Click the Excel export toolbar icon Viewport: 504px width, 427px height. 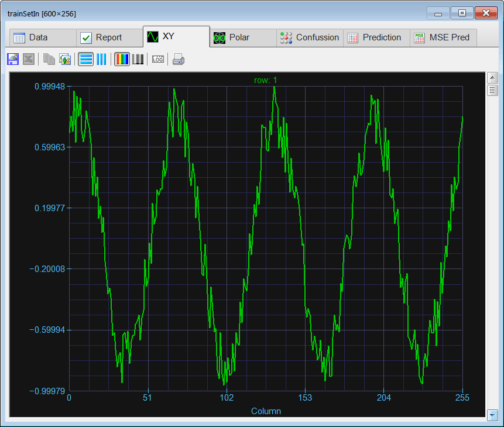(x=29, y=59)
